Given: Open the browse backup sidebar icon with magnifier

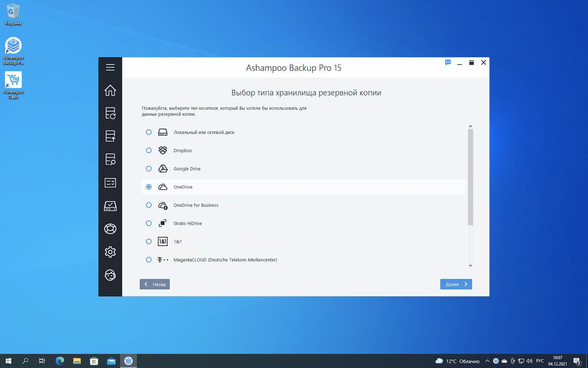Looking at the screenshot, I should (x=110, y=159).
